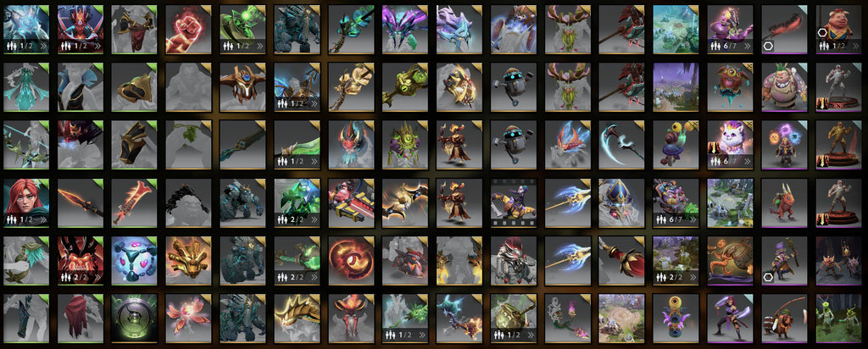This screenshot has width=868, height=349.
Task: Open the fat butcher with green mohawk
Action: point(785,87)
